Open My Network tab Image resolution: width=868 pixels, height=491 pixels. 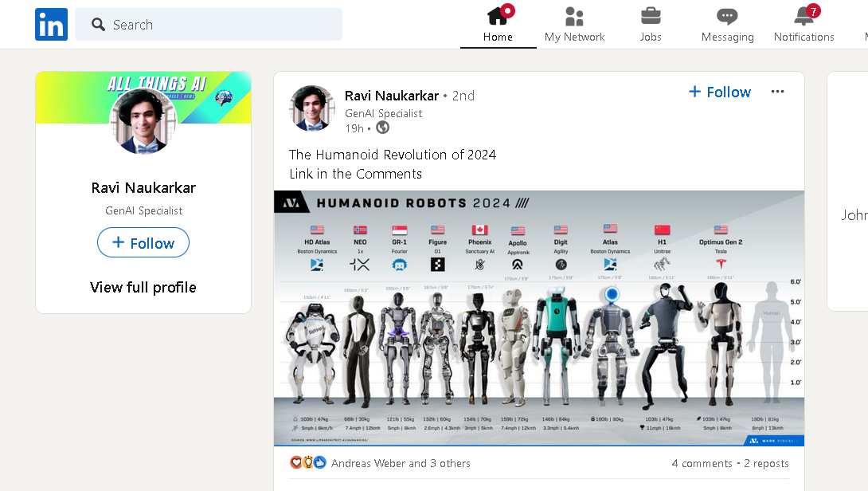[x=574, y=25]
